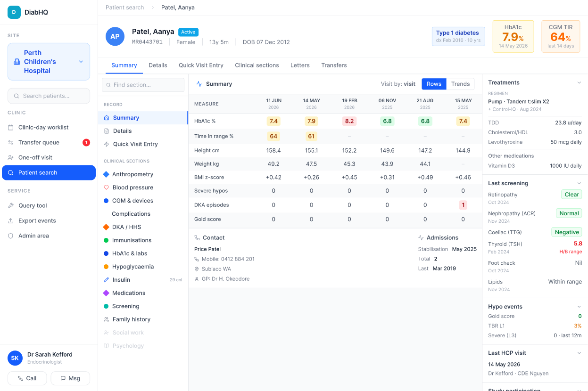Click the DKA episodes value 1 for 15 May
This screenshot has height=391, width=588.
pyautogui.click(x=463, y=205)
